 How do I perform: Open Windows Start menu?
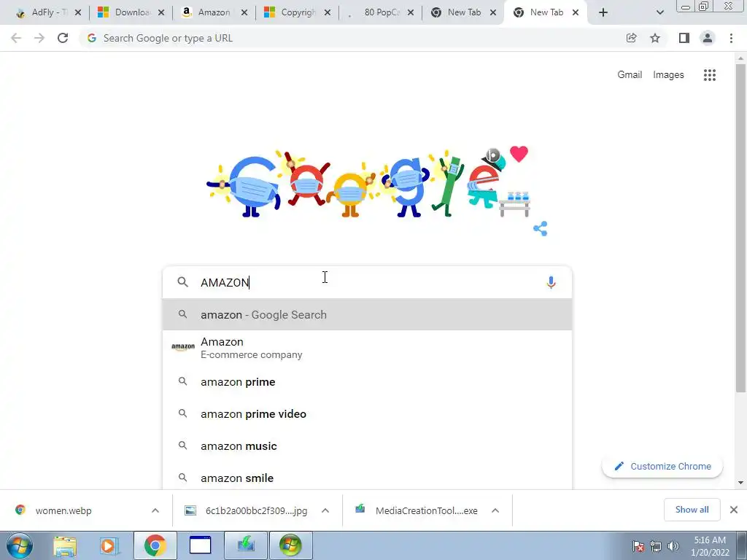point(20,545)
